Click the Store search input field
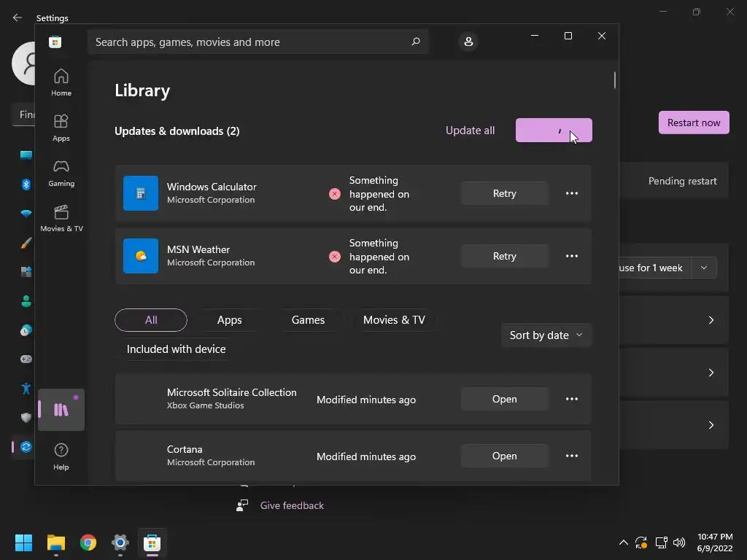747x560 pixels. point(258,42)
